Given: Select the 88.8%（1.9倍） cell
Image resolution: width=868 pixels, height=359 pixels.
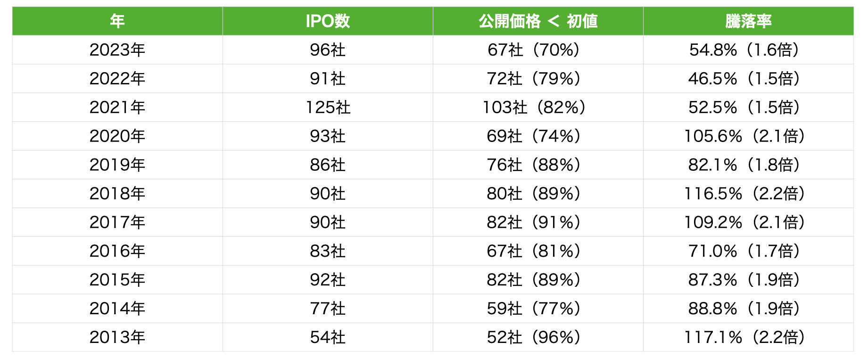Looking at the screenshot, I should 744,309.
